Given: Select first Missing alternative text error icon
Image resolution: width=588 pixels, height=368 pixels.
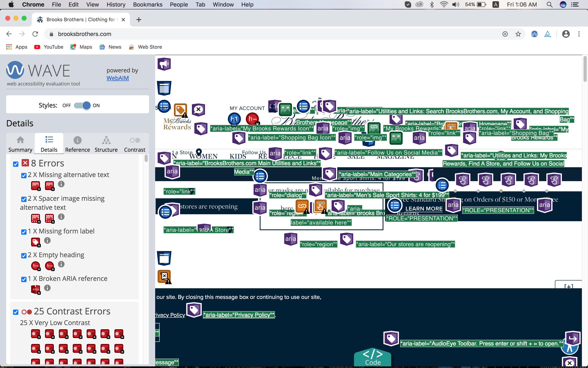Looking at the screenshot, I should [36, 186].
